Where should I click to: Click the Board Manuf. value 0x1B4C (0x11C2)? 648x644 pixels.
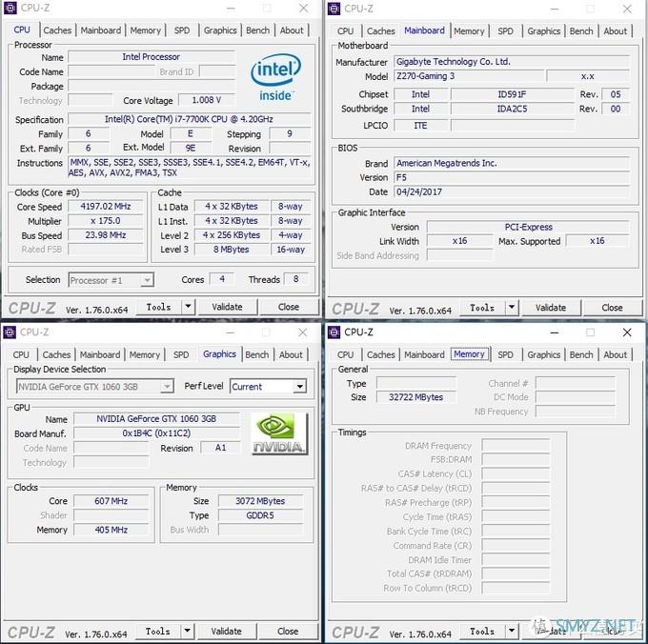[156, 433]
